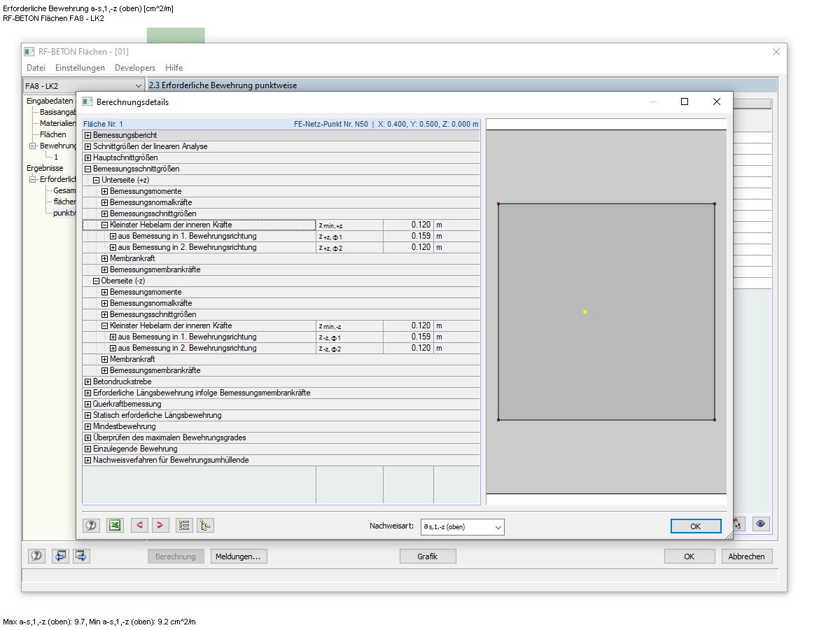Click Abbrechen in main window
The image size is (840, 630).
click(x=748, y=556)
